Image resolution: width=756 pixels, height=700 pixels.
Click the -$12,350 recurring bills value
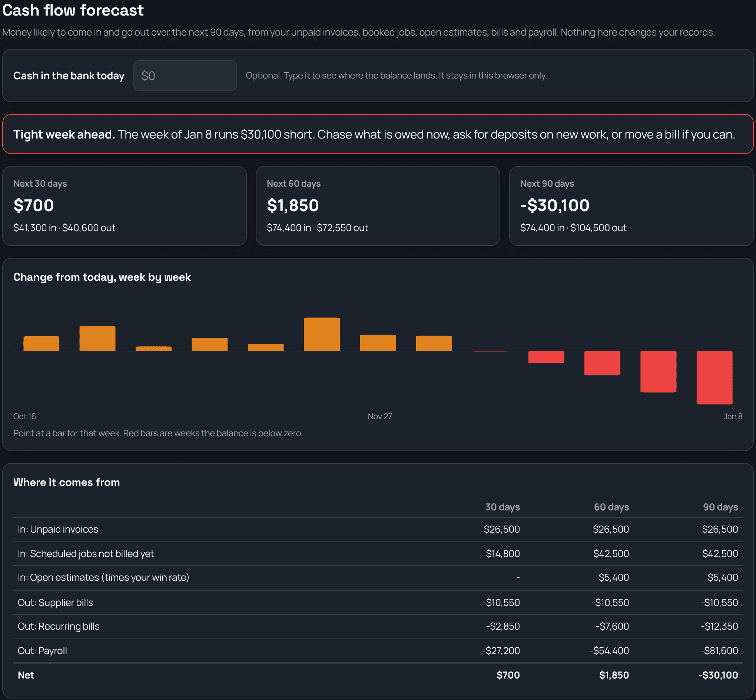coord(719,626)
